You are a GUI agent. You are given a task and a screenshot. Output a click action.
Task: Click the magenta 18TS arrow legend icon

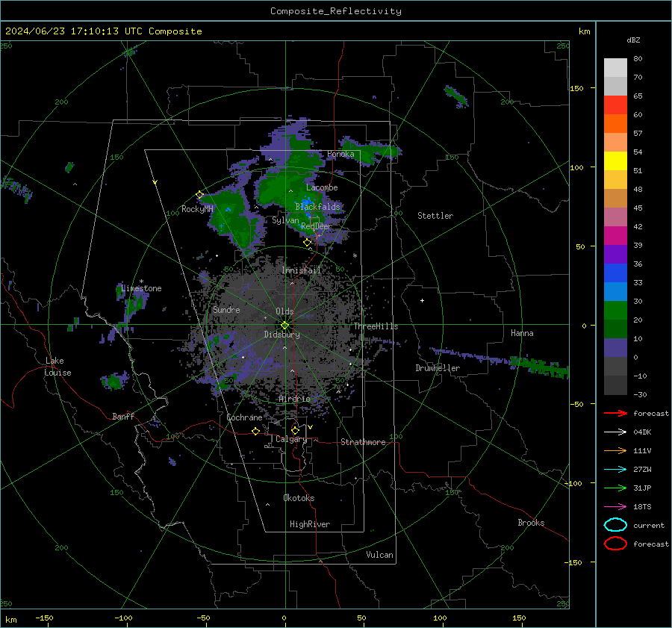(615, 507)
